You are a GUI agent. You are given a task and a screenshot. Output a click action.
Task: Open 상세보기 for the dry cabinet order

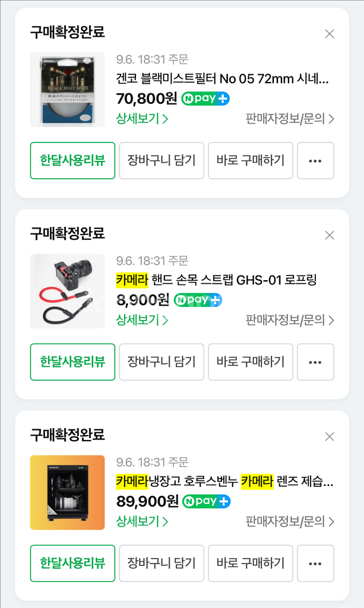[143, 522]
